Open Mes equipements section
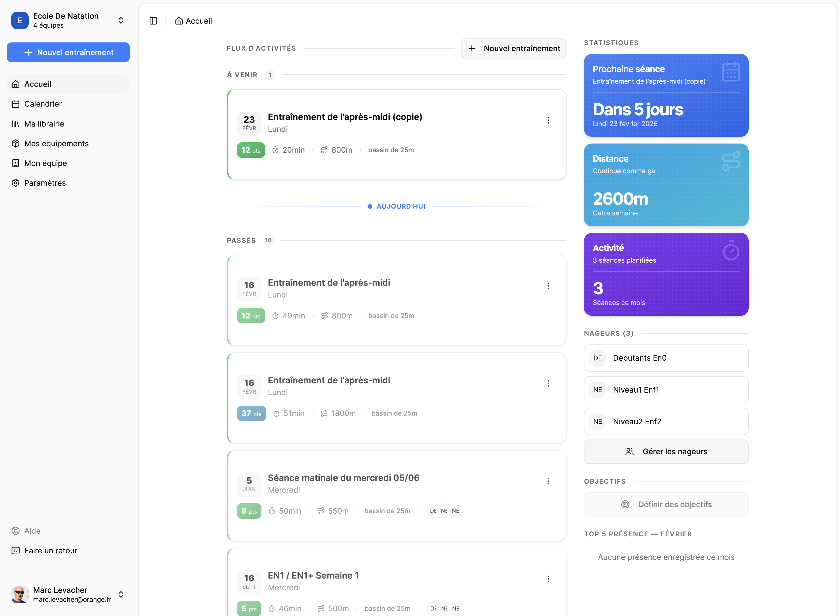Viewport: 840px width, 616px height. click(x=56, y=144)
